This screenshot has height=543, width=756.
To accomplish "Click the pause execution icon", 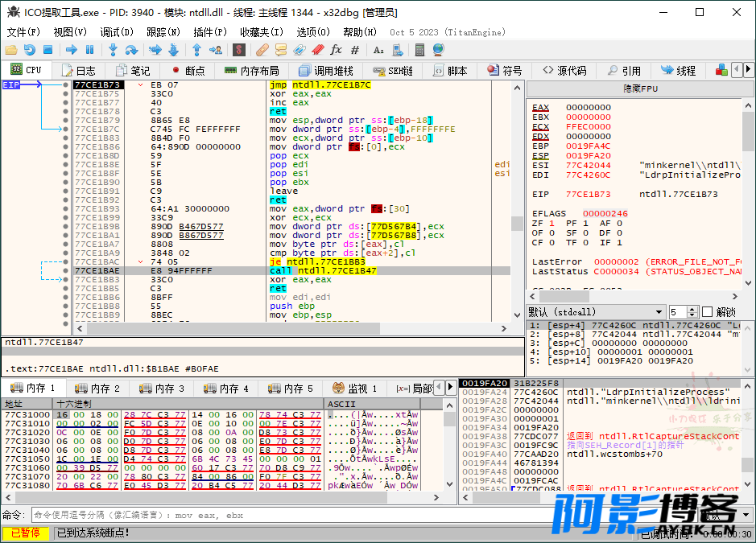I will tap(89, 50).
